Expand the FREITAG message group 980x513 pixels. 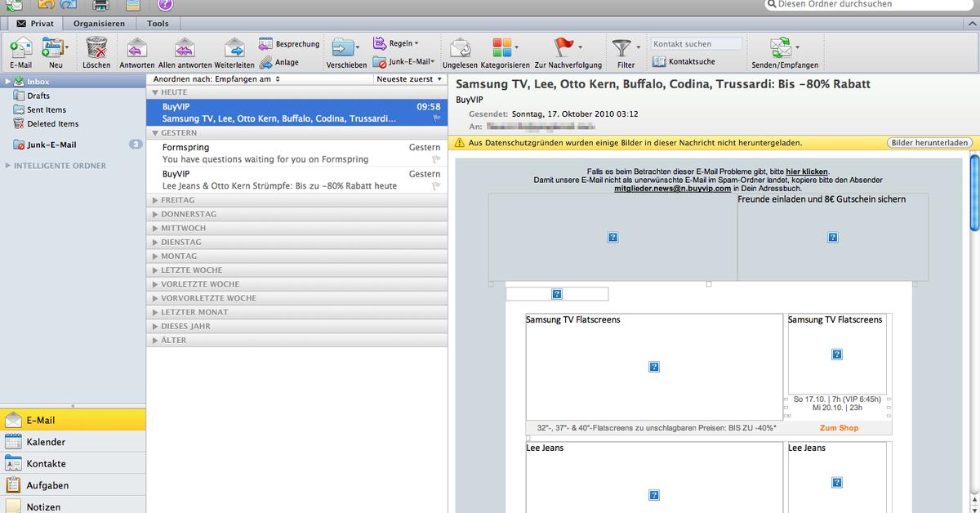click(155, 200)
